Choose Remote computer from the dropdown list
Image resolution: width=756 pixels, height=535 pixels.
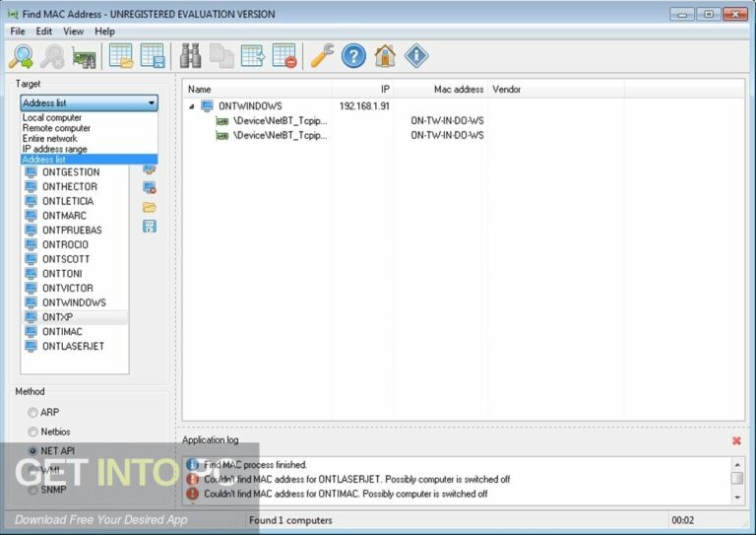pyautogui.click(x=89, y=128)
